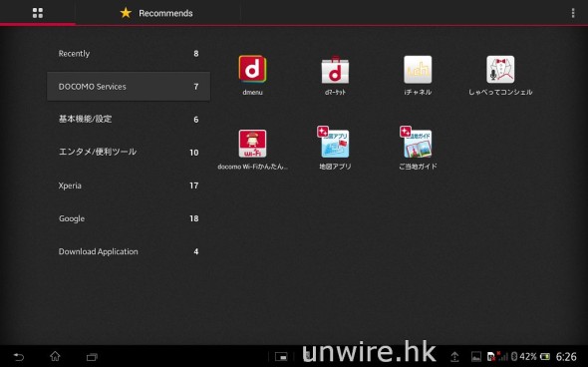Select the DOCOMO Services category

point(129,87)
